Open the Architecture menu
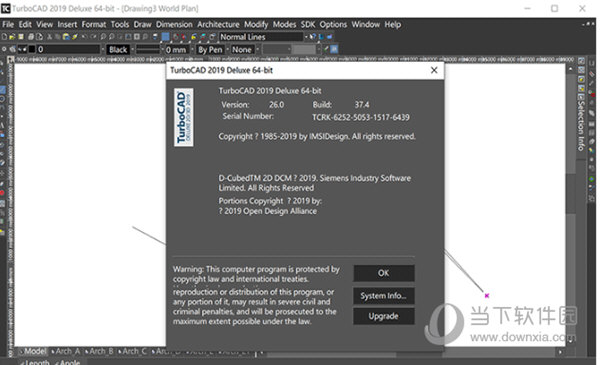Image resolution: width=600 pixels, height=365 pixels. 218,24
